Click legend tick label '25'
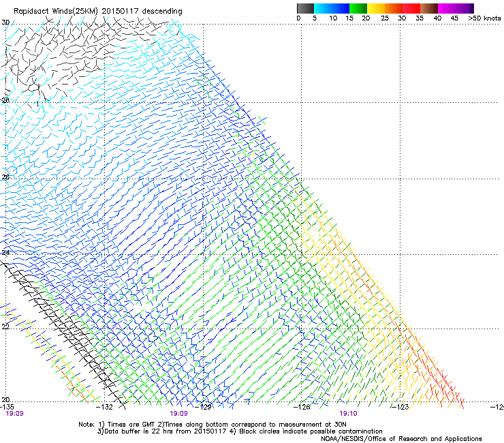Viewport: 504px width, 443px height. tap(385, 18)
